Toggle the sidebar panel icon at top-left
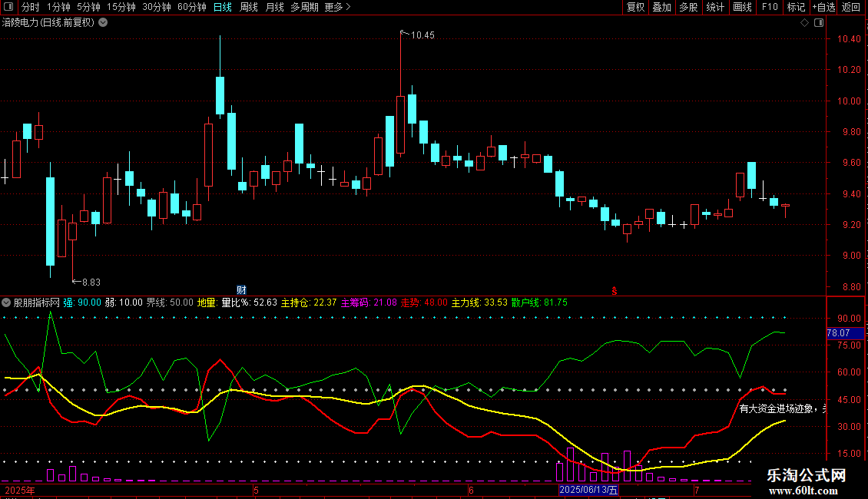This screenshot has height=499, width=868. [8, 7]
